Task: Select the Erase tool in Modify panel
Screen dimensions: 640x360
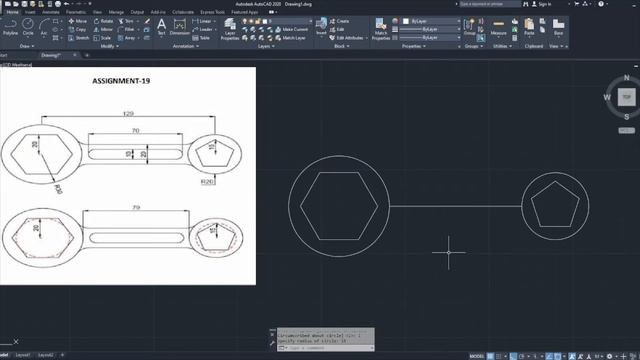Action: click(147, 21)
